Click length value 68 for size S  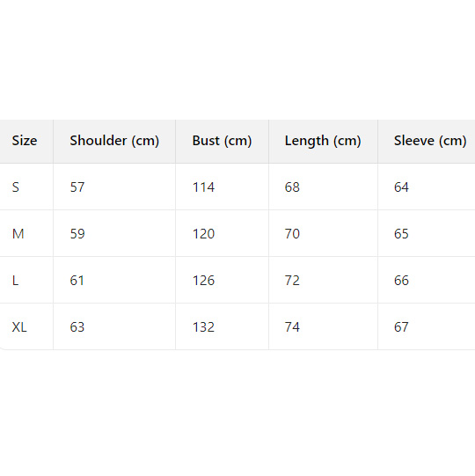pos(292,187)
